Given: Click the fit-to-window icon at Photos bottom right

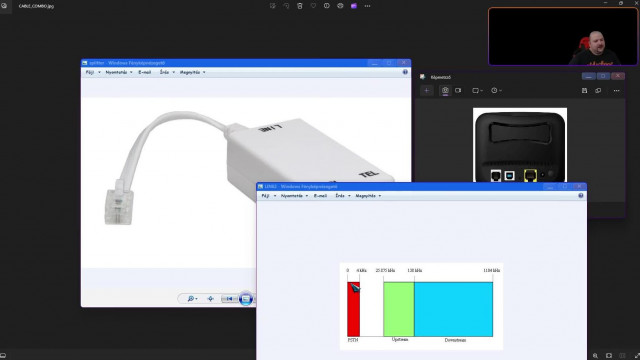Looking at the screenshot, I should [x=609, y=356].
